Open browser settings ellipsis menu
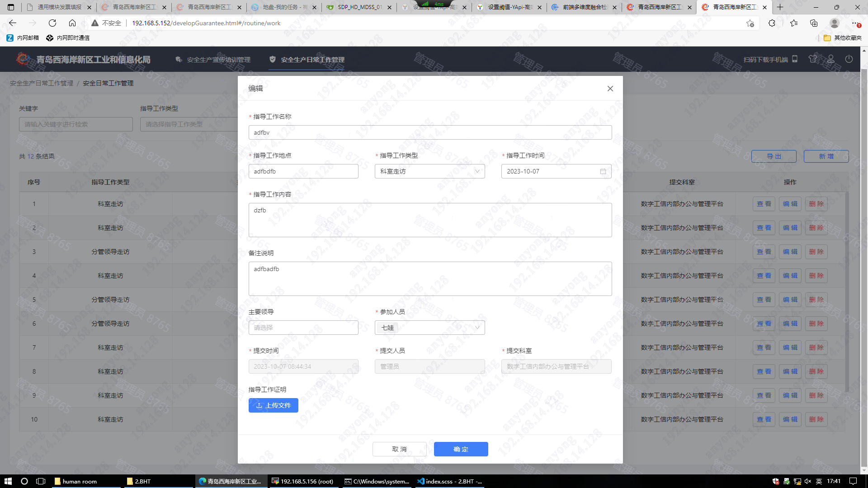The image size is (868, 488). click(855, 23)
